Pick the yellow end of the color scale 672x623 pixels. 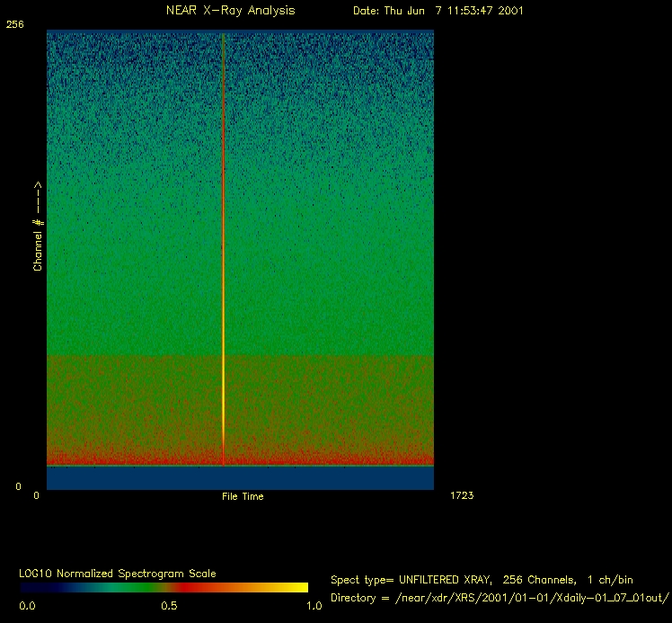click(296, 587)
